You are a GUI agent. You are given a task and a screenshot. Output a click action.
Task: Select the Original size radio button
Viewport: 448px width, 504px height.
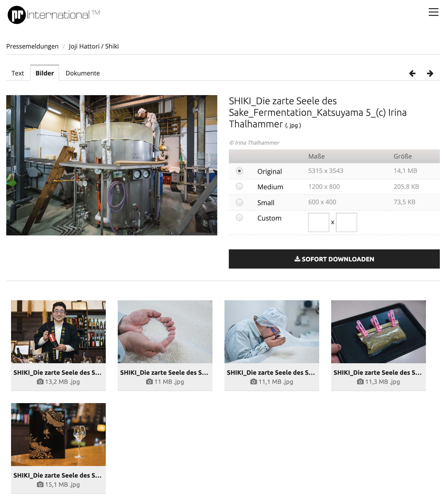pyautogui.click(x=239, y=171)
